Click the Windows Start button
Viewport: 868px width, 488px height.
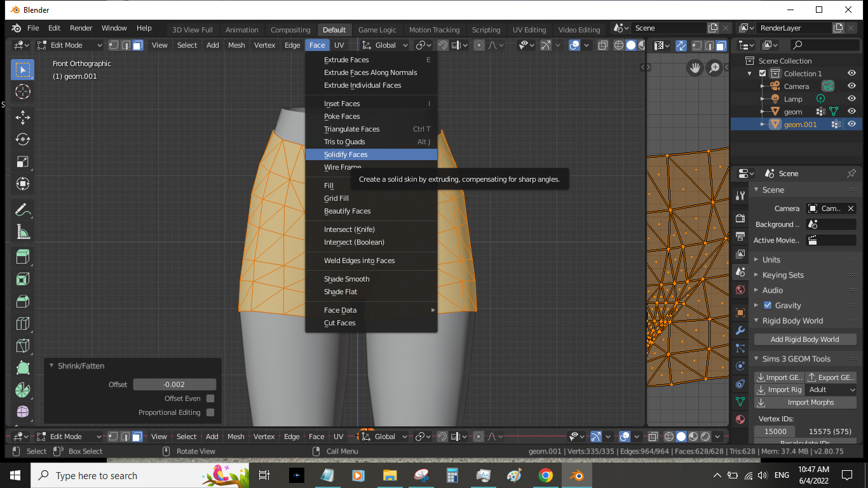(15, 475)
